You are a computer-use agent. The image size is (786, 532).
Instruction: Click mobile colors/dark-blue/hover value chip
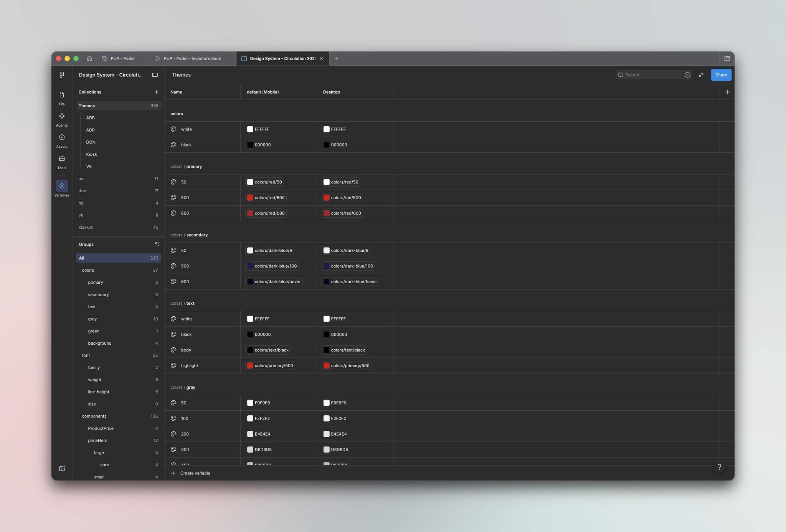pyautogui.click(x=274, y=282)
